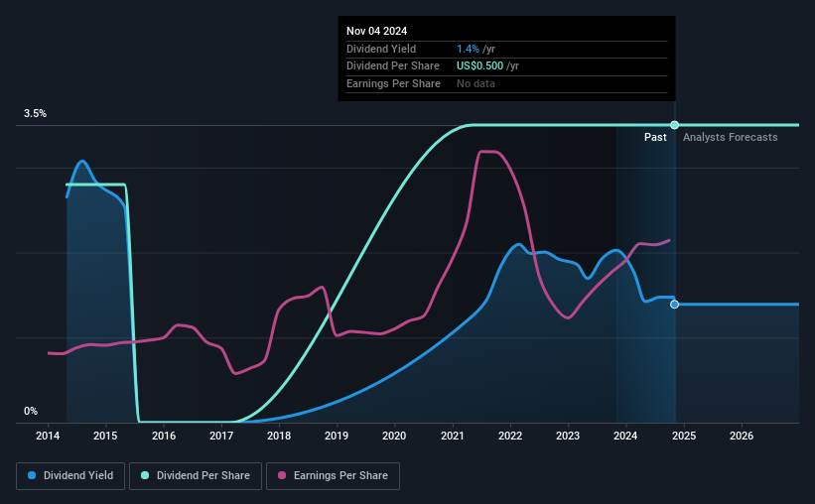815x504 pixels.
Task: Click the 2016 x-axis label
Action: [163, 436]
